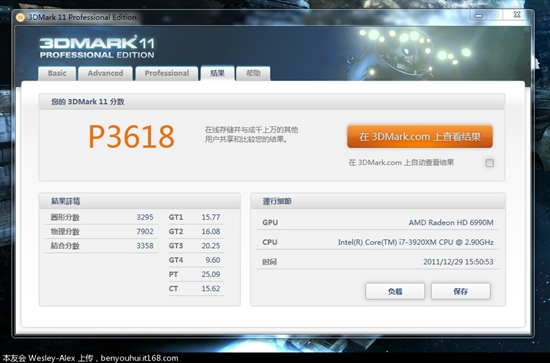This screenshot has width=550, height=363.
Task: Click the CPU i7-3920XM info row
Action: [x=378, y=242]
